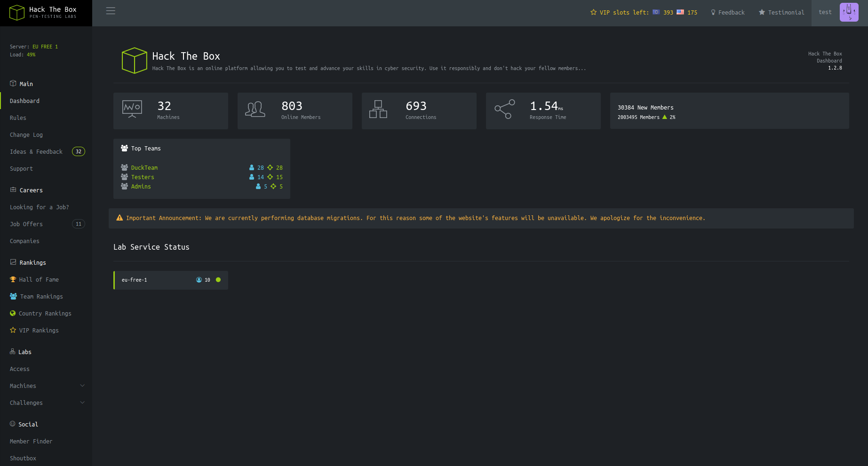Open the Feedback link in header

728,13
